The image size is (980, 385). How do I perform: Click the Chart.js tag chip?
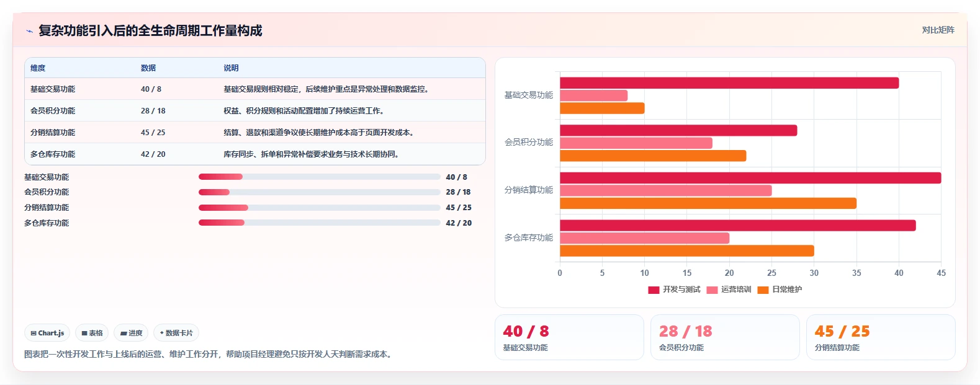point(47,333)
